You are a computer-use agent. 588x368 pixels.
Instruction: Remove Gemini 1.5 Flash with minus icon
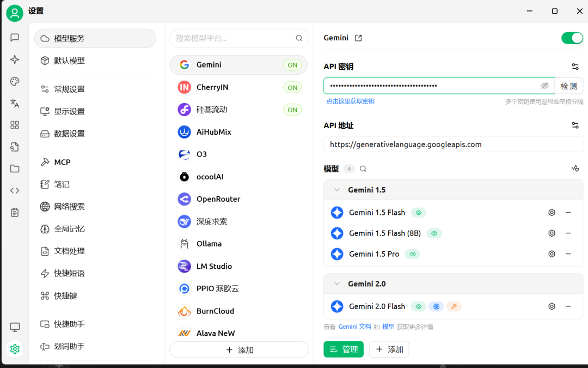pos(568,213)
